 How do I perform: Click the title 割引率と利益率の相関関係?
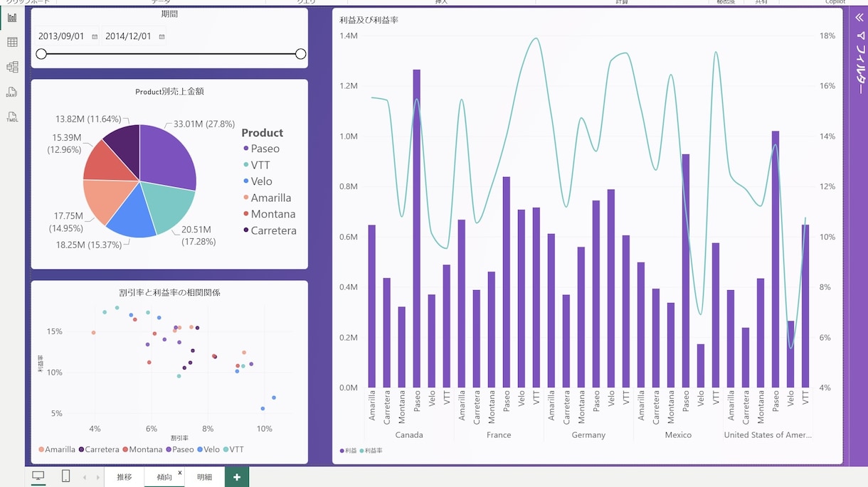[x=169, y=292]
